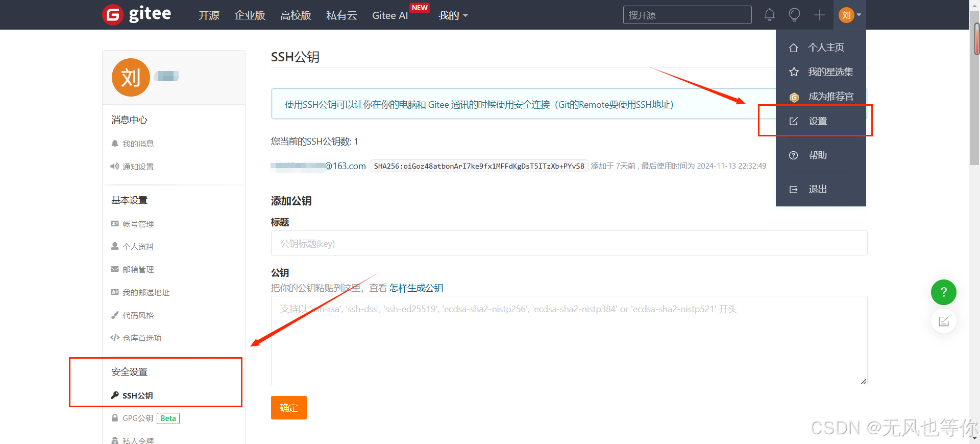Click the SHA256 key fingerprint text
The width and height of the screenshot is (980, 444).
pos(479,166)
